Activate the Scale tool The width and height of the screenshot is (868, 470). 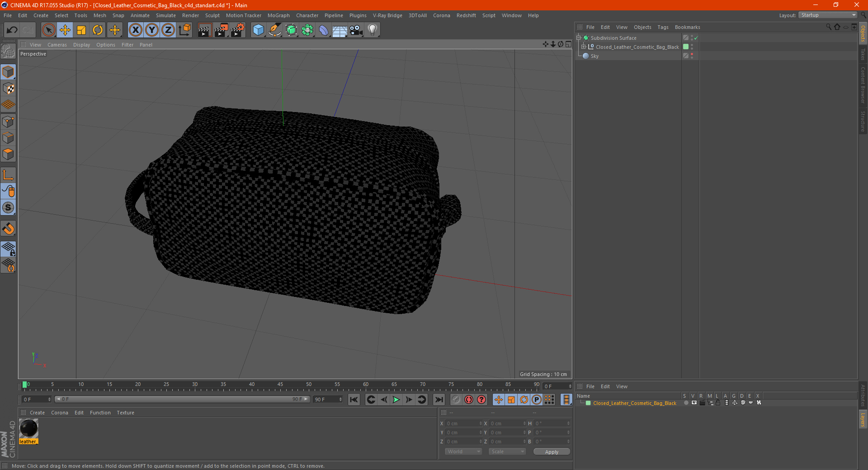pos(81,30)
